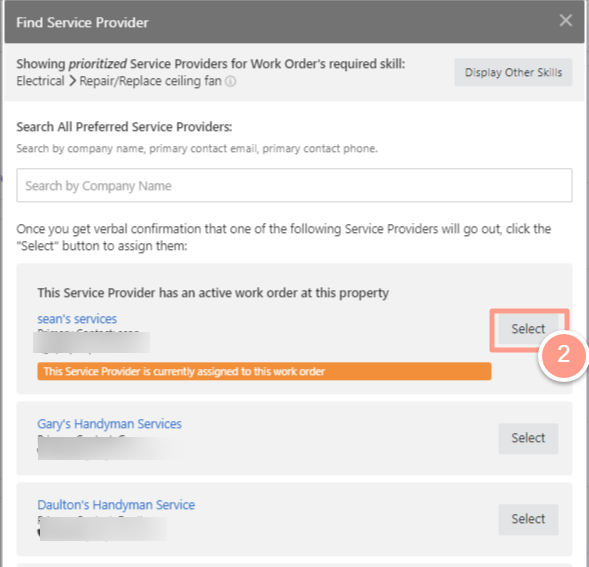Screen dimensions: 589x567
Task: Open Daulton's Handyman Service link
Action: coord(116,505)
